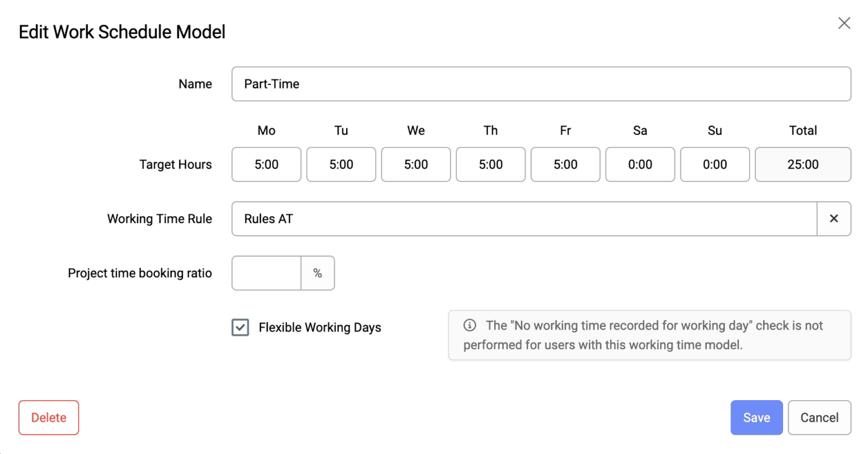Click the Friday hours box
This screenshot has width=868, height=454.
(x=565, y=164)
